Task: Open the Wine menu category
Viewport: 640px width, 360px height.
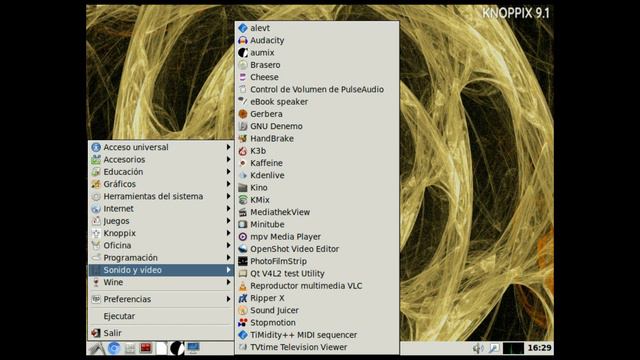Action: tap(161, 282)
